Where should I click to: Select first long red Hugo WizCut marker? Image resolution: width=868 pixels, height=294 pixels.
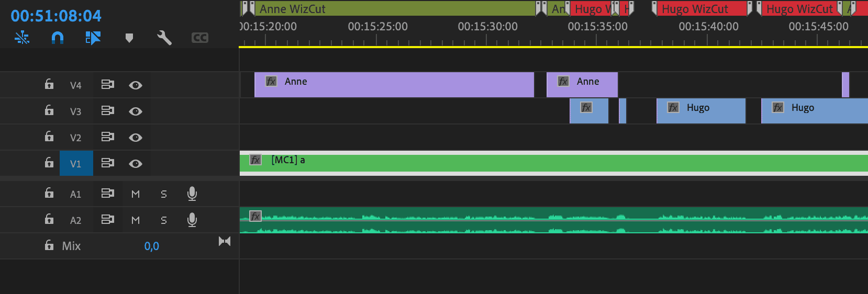click(702, 8)
